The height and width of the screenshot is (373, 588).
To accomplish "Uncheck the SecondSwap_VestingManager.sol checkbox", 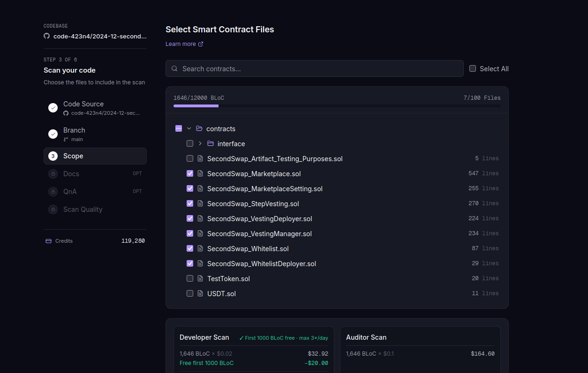I will 190,233.
